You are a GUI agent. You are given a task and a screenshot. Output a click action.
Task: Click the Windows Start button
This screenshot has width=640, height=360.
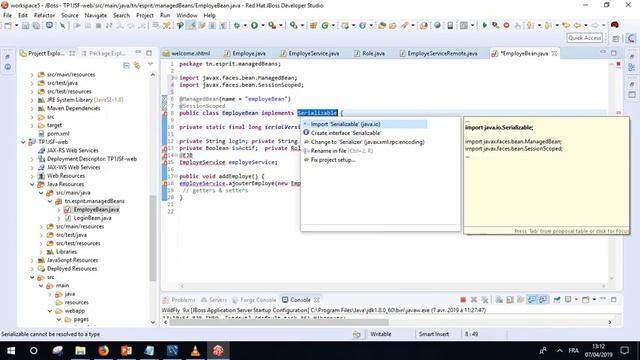click(11, 350)
